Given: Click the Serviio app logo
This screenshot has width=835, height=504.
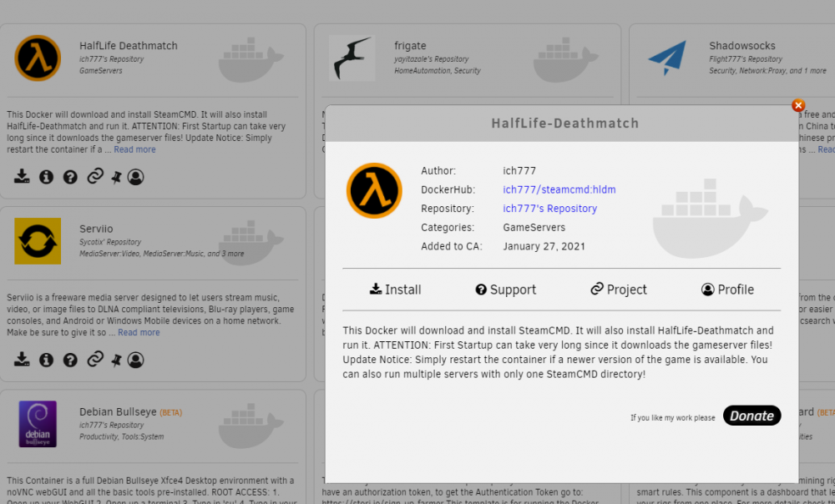Looking at the screenshot, I should pos(38,241).
